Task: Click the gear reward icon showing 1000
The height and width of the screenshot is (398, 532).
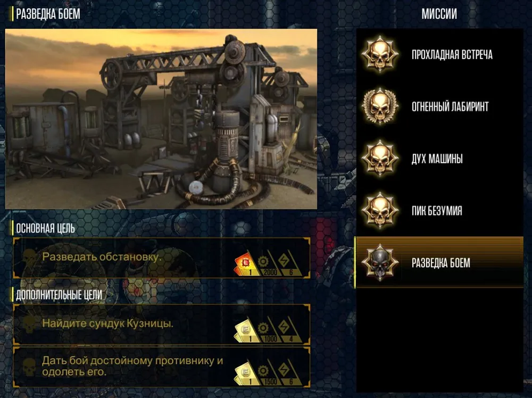Action: coord(268,330)
